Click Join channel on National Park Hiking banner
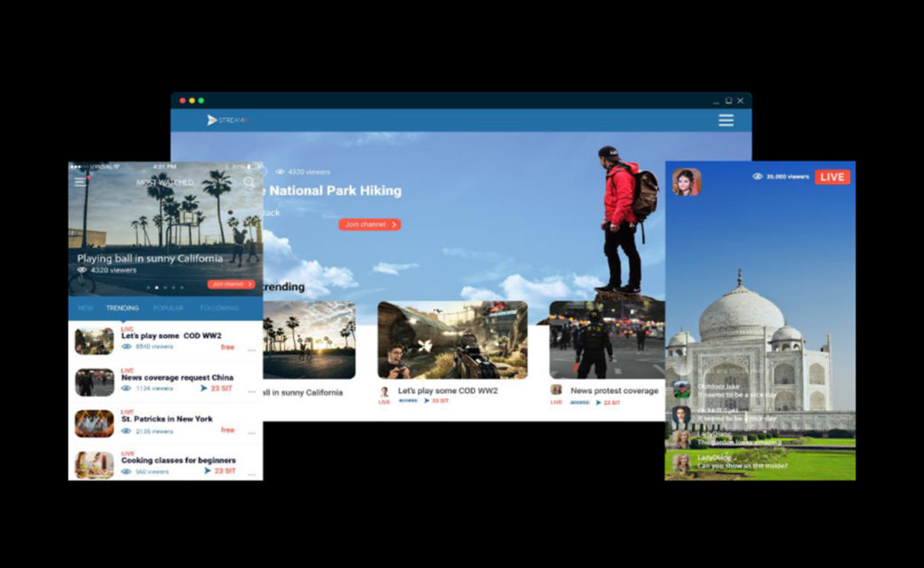Image resolution: width=924 pixels, height=568 pixels. pos(370,224)
